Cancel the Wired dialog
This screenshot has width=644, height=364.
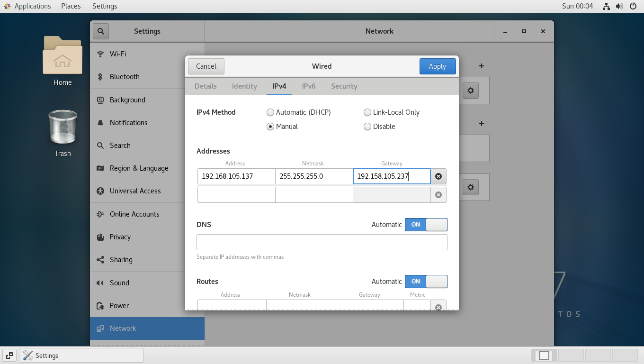point(206,66)
